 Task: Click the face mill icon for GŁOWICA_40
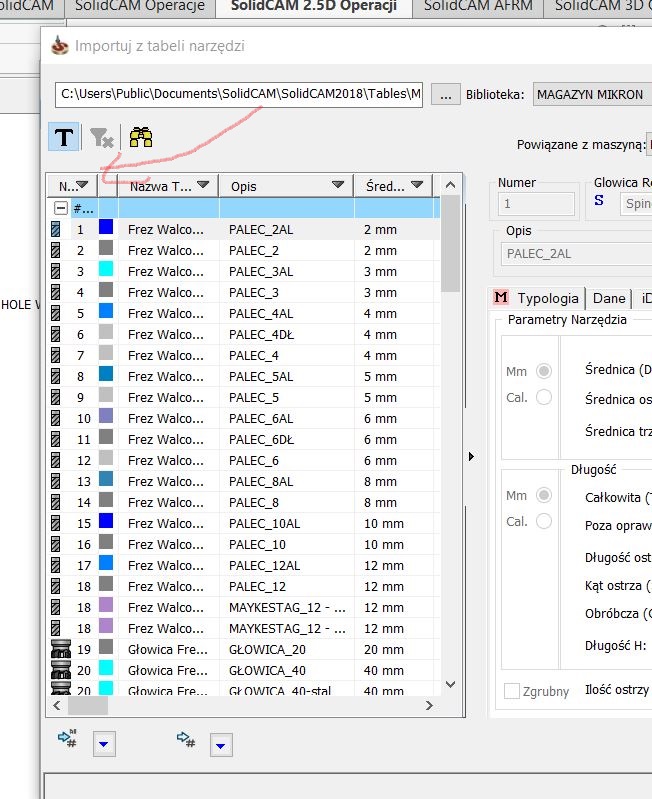61,670
